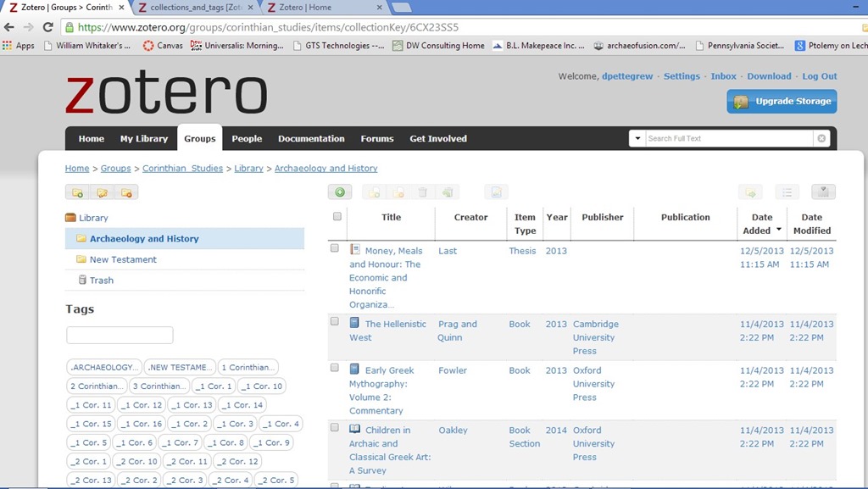868x489 pixels.
Task: Click the Corinthian_Studies breadcrumb link
Action: pos(182,169)
